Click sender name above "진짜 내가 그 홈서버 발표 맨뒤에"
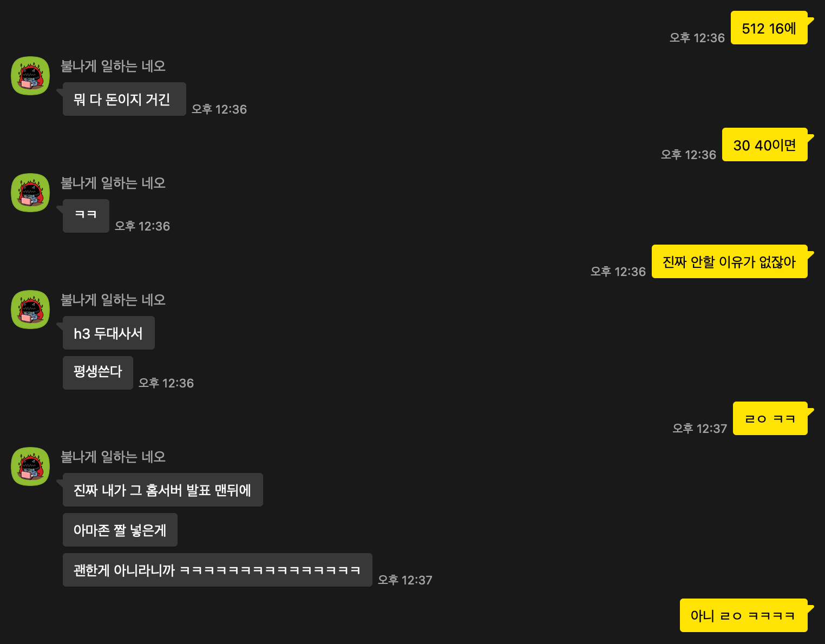This screenshot has height=644, width=825. tap(113, 457)
